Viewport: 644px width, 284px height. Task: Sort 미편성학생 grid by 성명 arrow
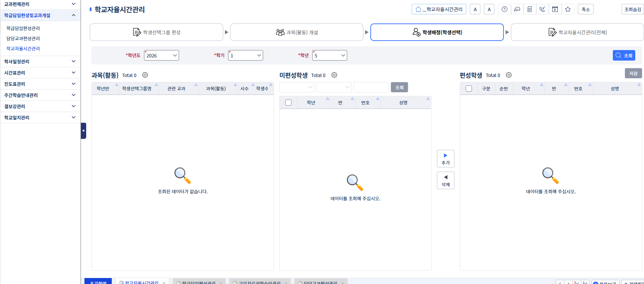[x=428, y=99]
